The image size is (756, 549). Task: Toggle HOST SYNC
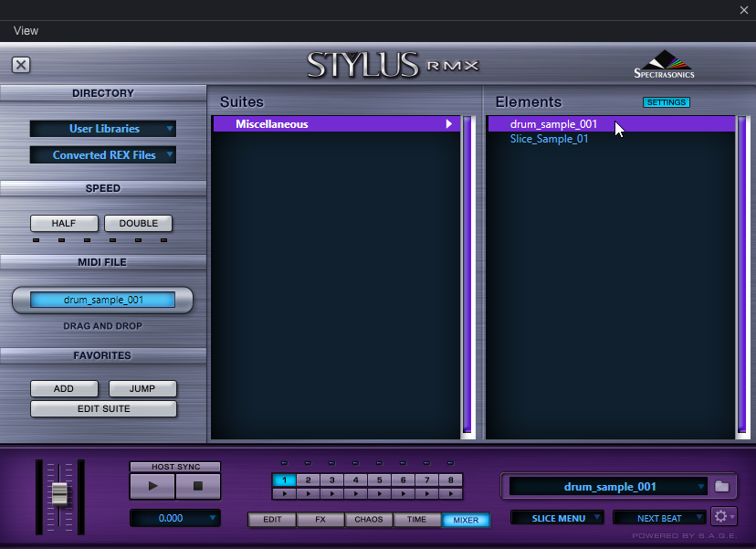pyautogui.click(x=175, y=467)
